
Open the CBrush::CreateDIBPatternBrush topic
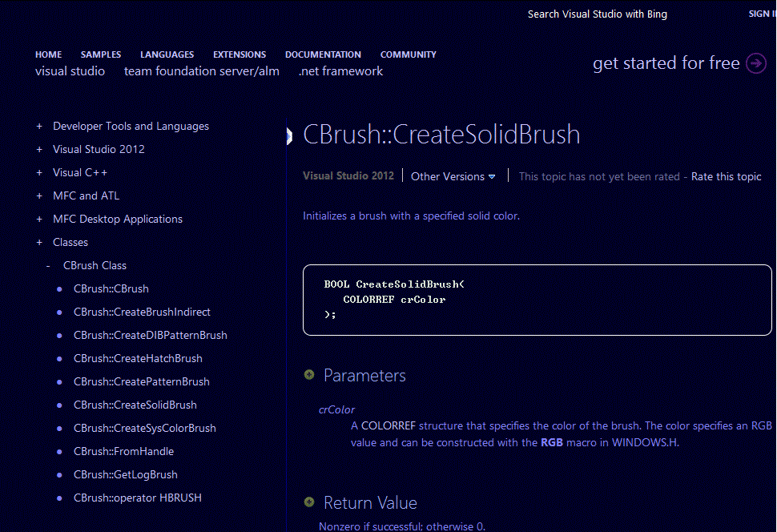pyautogui.click(x=150, y=335)
